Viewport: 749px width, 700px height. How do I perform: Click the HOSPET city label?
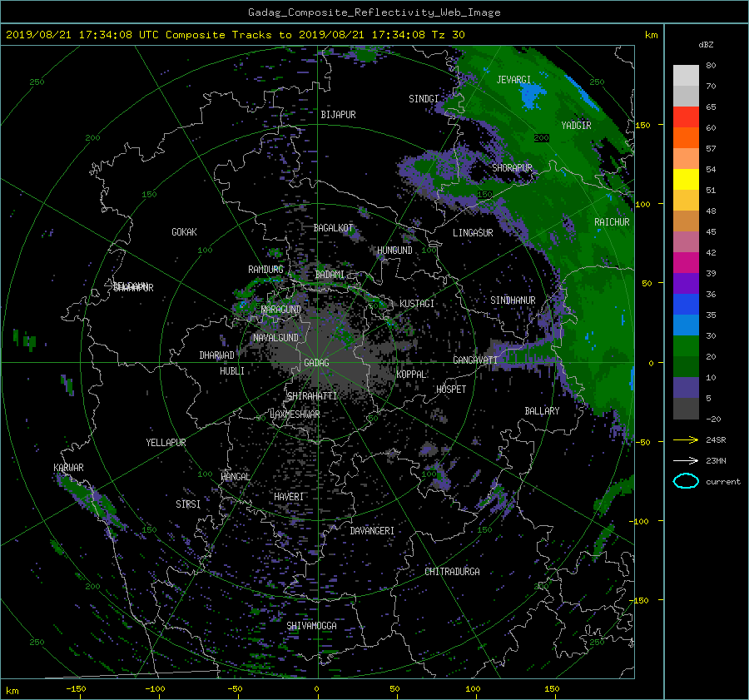[451, 390]
